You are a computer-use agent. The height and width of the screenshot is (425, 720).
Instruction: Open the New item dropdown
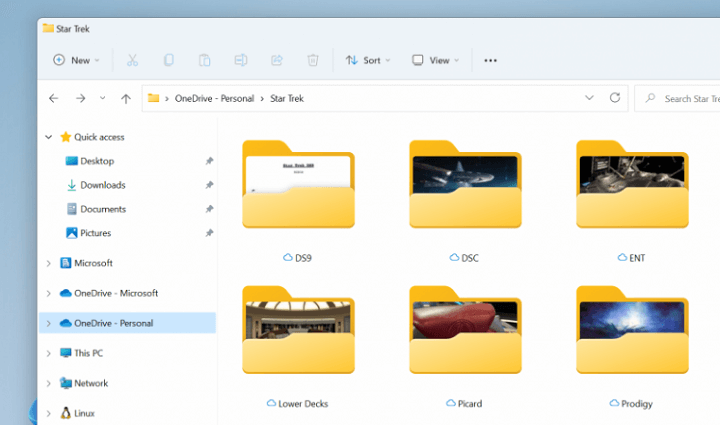(x=76, y=60)
